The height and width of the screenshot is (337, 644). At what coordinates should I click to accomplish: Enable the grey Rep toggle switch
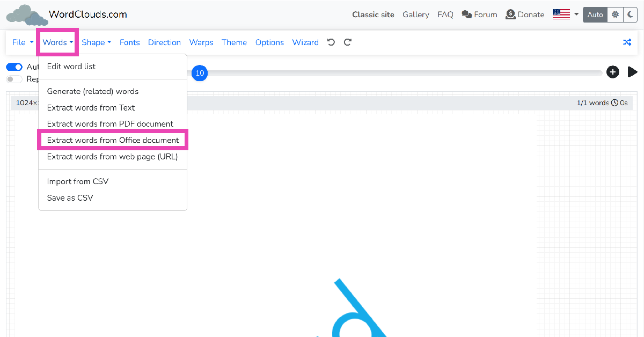point(14,79)
